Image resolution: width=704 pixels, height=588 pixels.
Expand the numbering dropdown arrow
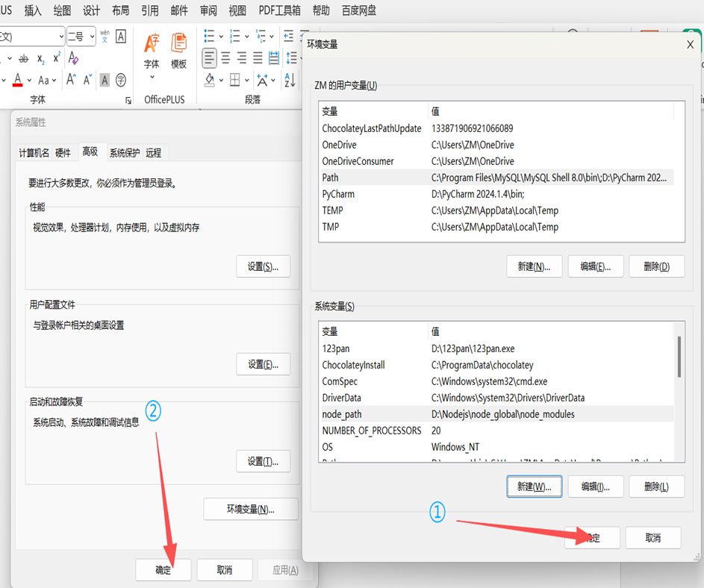[x=246, y=37]
